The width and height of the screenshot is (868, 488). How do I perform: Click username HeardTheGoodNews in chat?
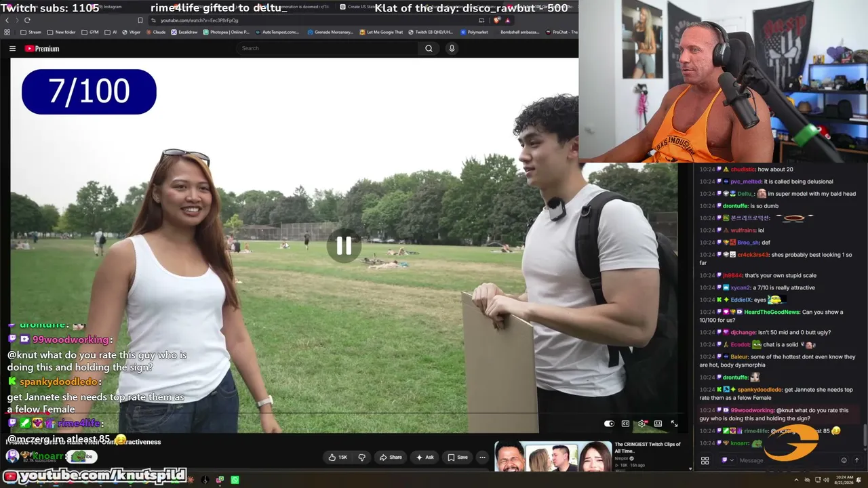coord(772,312)
